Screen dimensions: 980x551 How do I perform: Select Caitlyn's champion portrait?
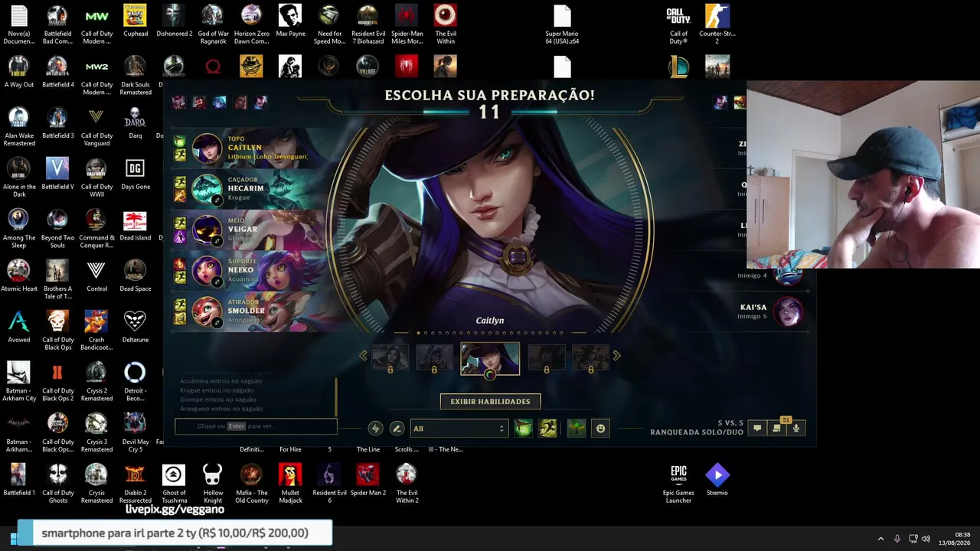pyautogui.click(x=206, y=148)
